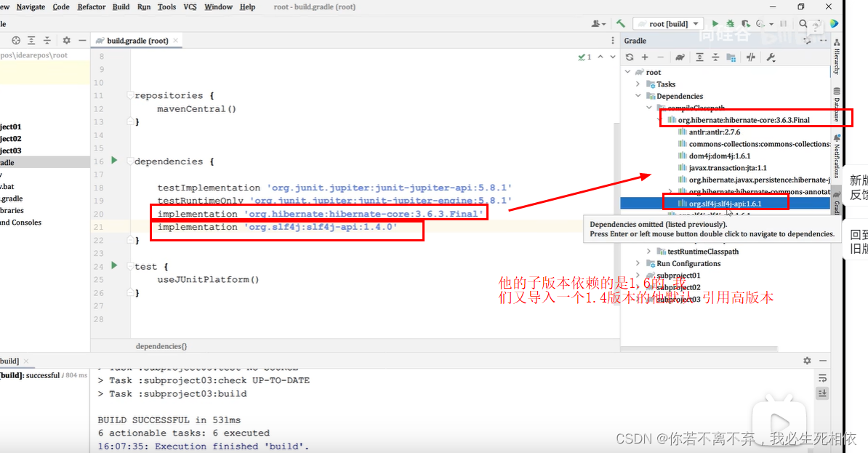Run test block from line 24 gutter
Screen dimensions: 868x453
point(114,266)
